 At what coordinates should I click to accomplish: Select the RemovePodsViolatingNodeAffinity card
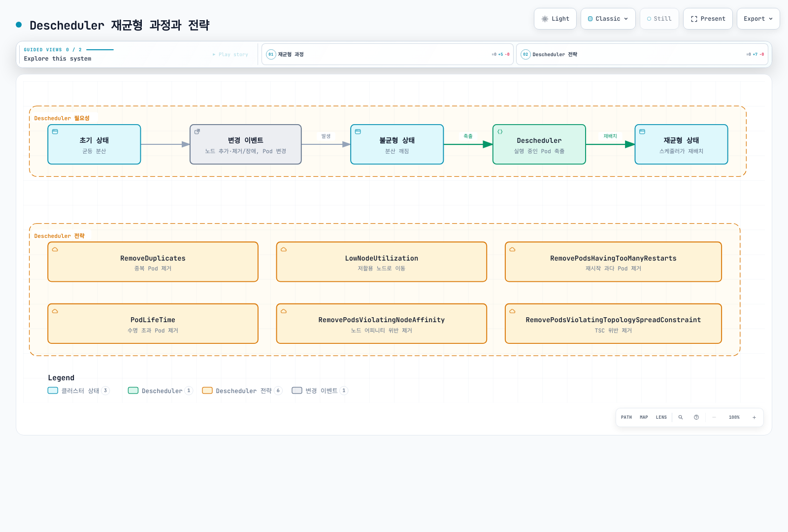click(x=382, y=324)
